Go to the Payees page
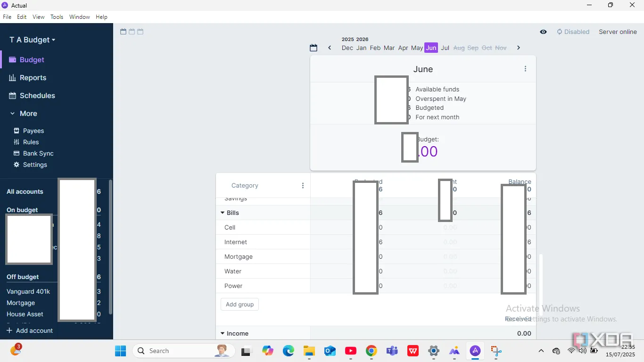644x362 pixels. pyautogui.click(x=33, y=131)
